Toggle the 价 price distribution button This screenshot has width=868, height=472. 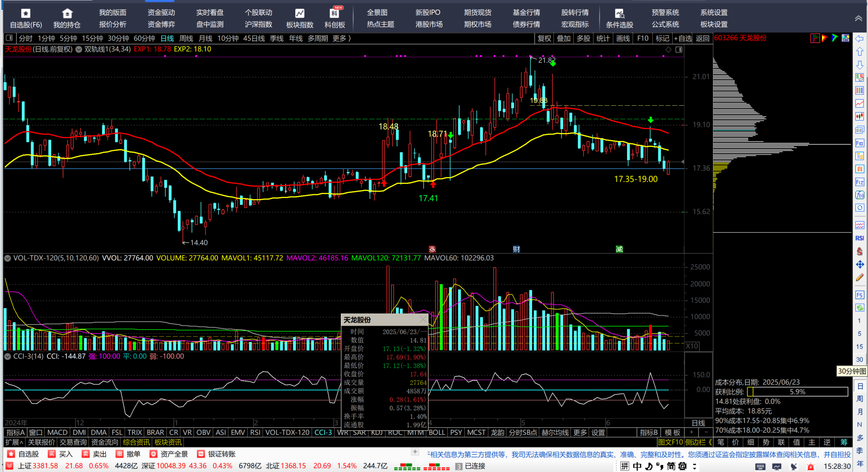pos(736,442)
